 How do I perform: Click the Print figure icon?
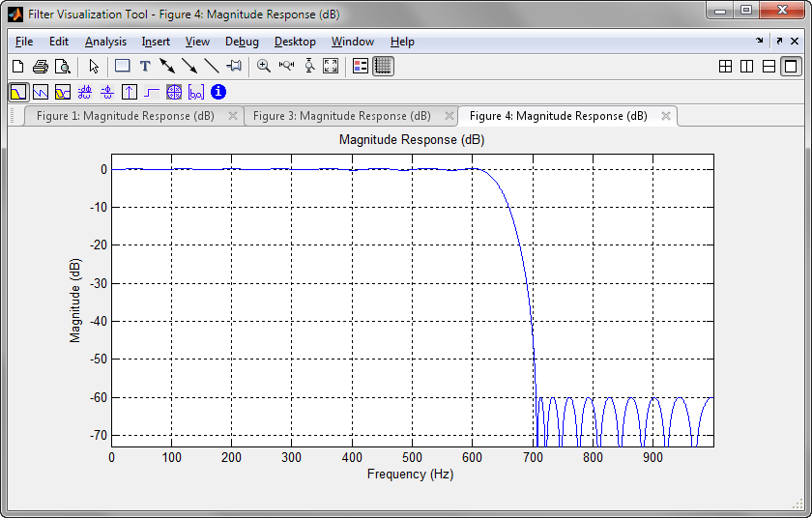[41, 67]
